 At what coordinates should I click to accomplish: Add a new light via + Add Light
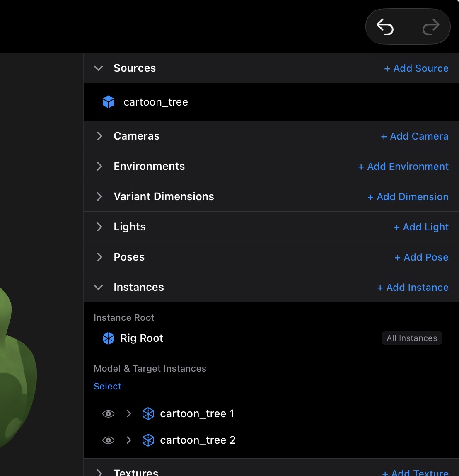pos(421,227)
